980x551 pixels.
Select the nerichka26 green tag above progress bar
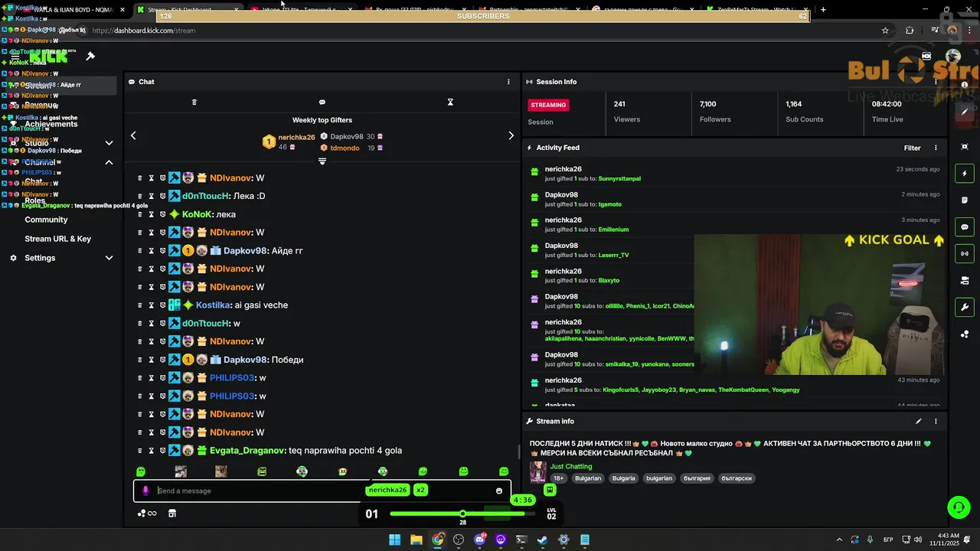(387, 490)
